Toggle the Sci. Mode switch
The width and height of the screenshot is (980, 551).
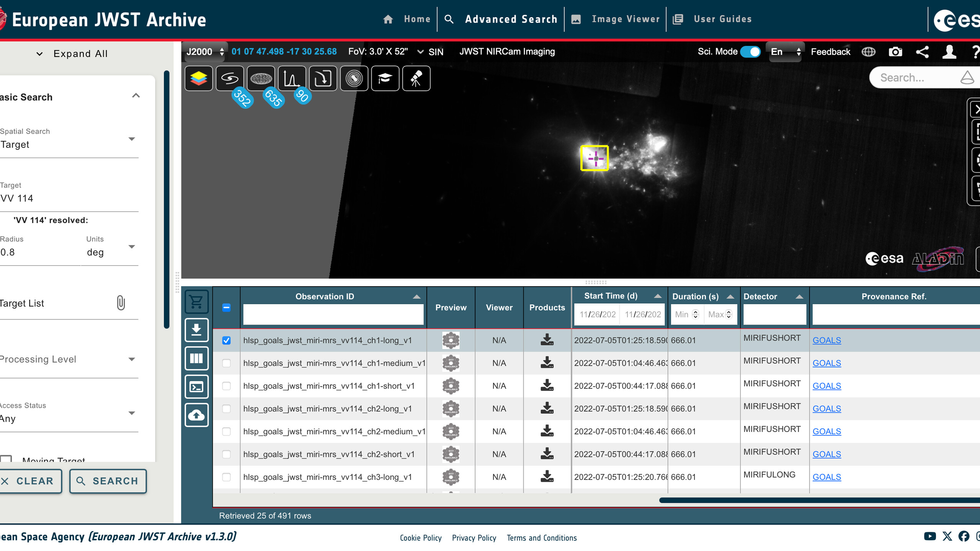tap(750, 52)
